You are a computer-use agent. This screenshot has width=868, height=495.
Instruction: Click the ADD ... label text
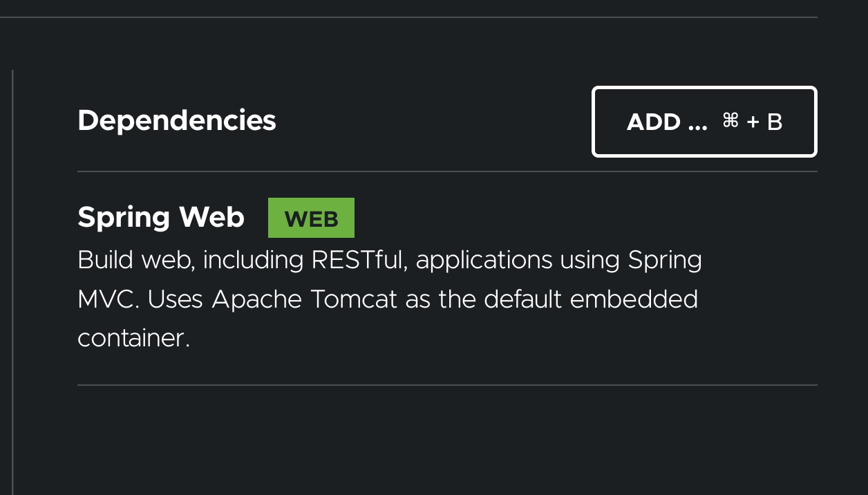coord(667,122)
